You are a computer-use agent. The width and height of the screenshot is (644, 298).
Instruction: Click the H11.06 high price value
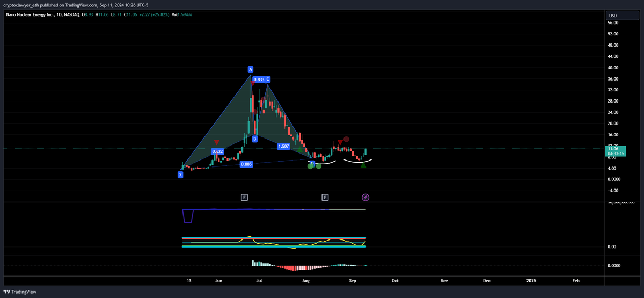[x=102, y=14]
